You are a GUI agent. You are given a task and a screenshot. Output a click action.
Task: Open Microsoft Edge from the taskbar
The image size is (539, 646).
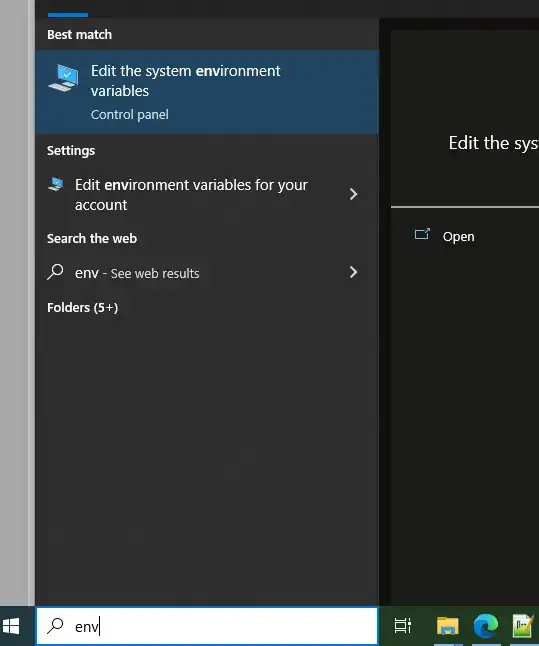click(x=485, y=626)
